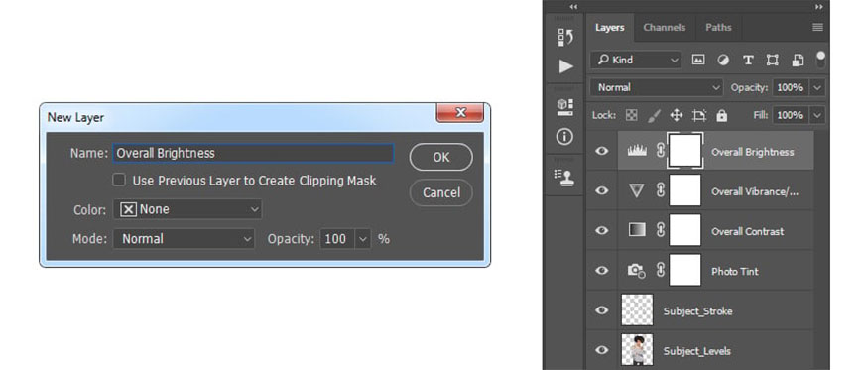Select Overall Brightness layer mask thumbnail
868x370 pixels.
(x=685, y=150)
